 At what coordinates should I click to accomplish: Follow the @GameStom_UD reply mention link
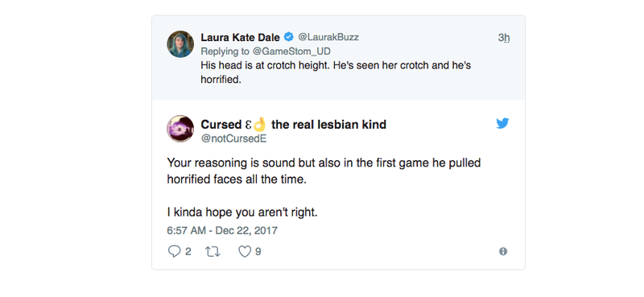291,52
